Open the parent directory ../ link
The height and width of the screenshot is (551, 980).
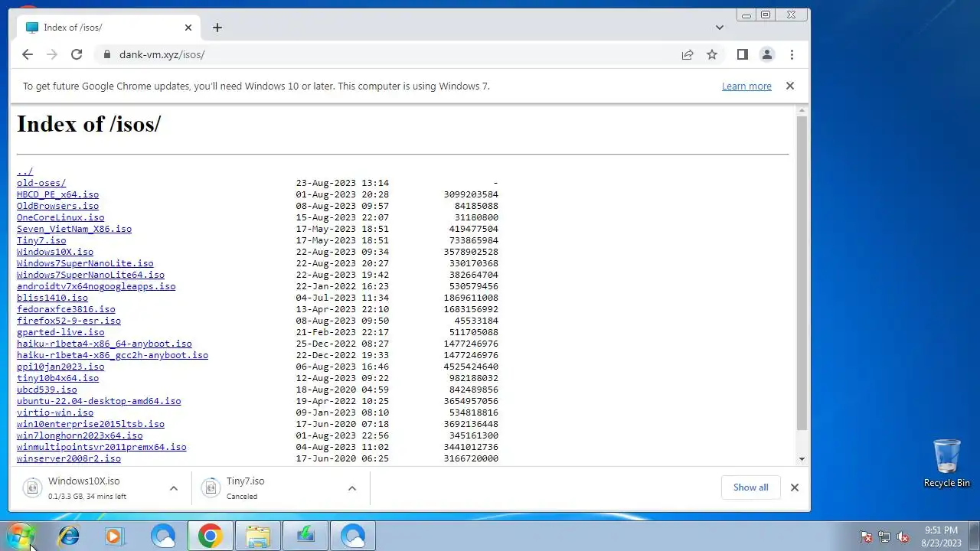pos(25,171)
